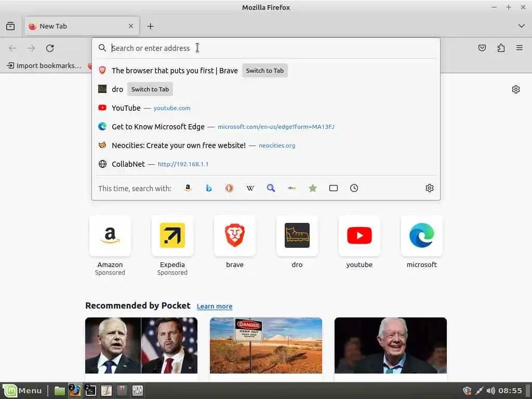The image size is (532, 399).
Task: Open the Firefox application menu
Action: pos(520,48)
